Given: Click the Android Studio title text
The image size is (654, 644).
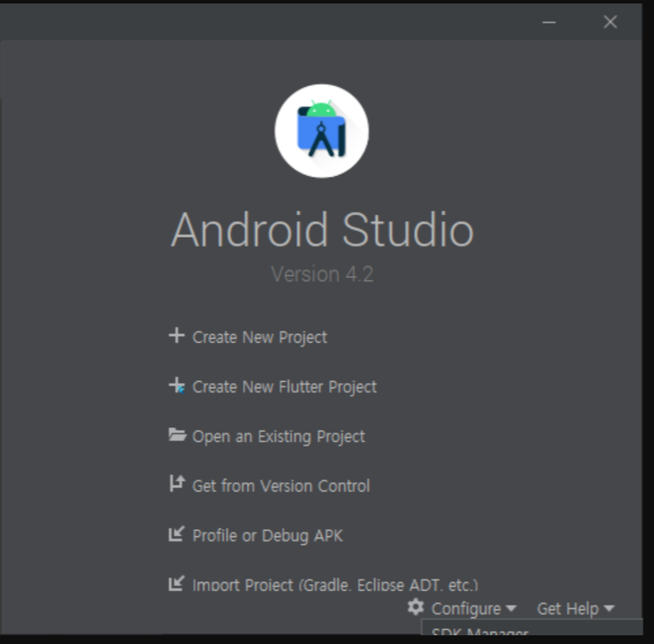Looking at the screenshot, I should (x=322, y=230).
